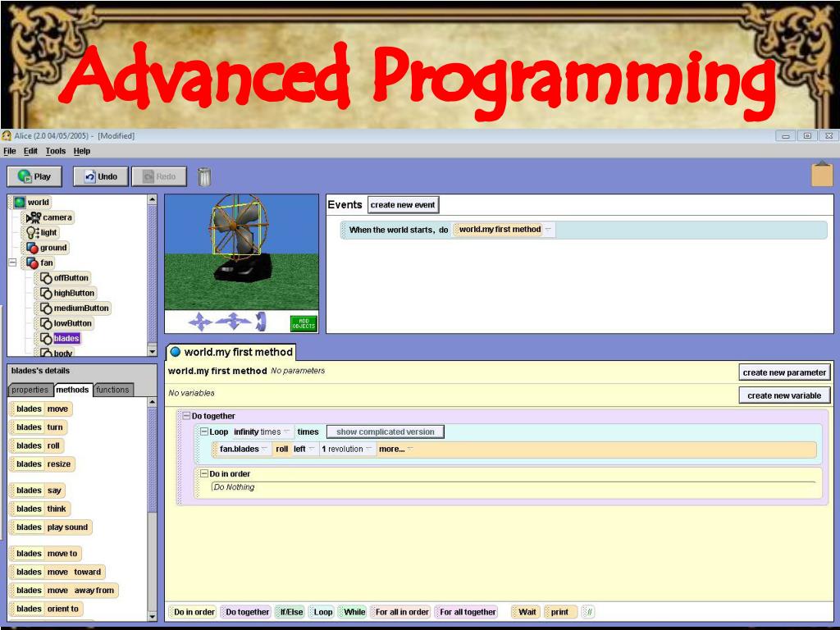This screenshot has width=840, height=630.
Task: Click methods list scrollbar up arrow
Action: (x=152, y=402)
